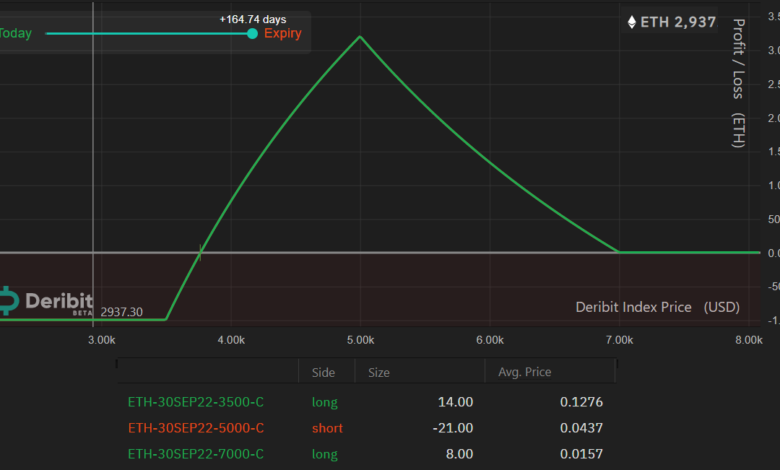The height and width of the screenshot is (470, 780).
Task: Click the 3.00k x-axis tick label
Action: click(x=101, y=340)
